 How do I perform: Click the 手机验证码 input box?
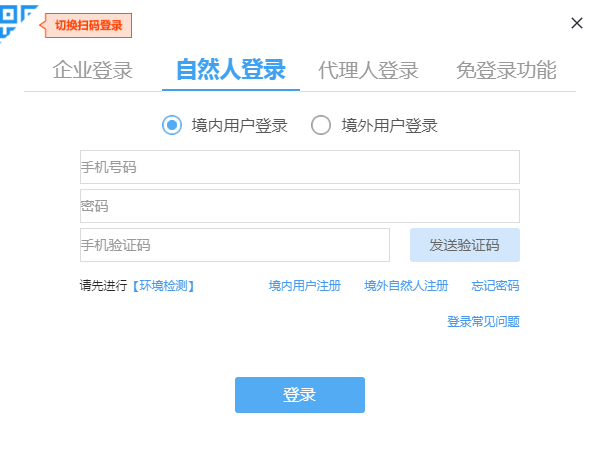point(235,245)
